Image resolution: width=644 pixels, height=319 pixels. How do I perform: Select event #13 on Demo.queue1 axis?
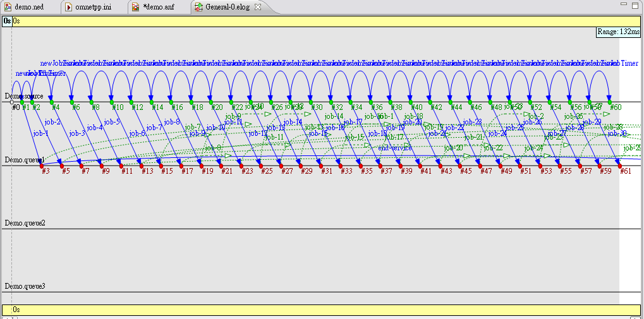[x=142, y=166]
